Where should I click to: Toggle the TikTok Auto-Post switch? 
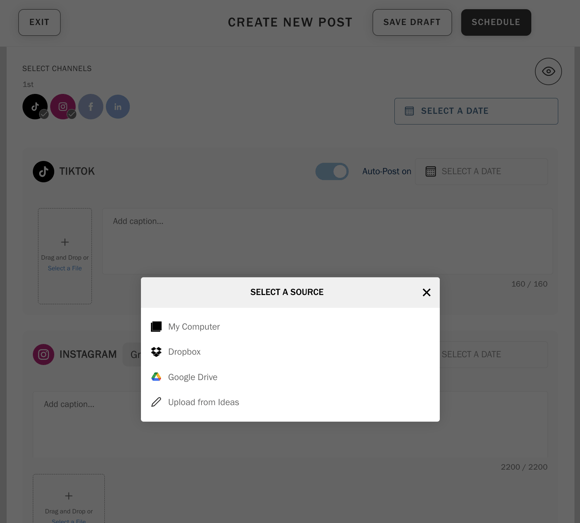tap(332, 172)
